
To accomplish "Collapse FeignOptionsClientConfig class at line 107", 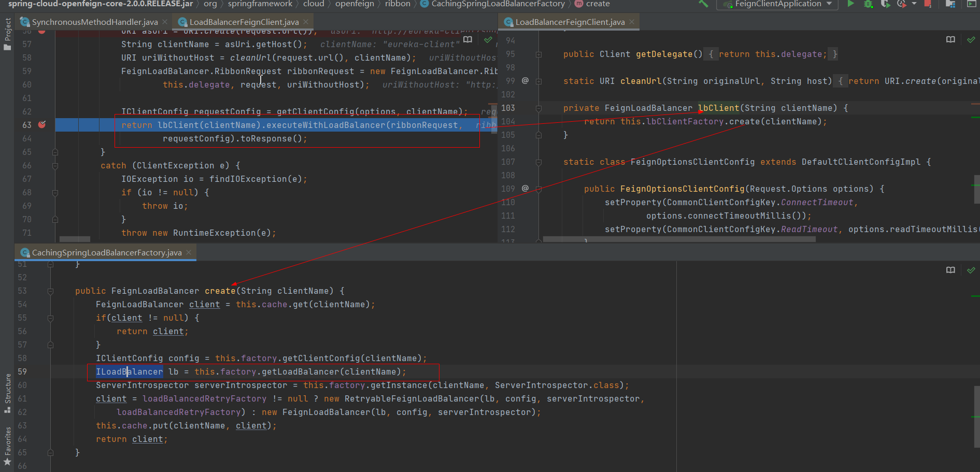I will coord(538,162).
